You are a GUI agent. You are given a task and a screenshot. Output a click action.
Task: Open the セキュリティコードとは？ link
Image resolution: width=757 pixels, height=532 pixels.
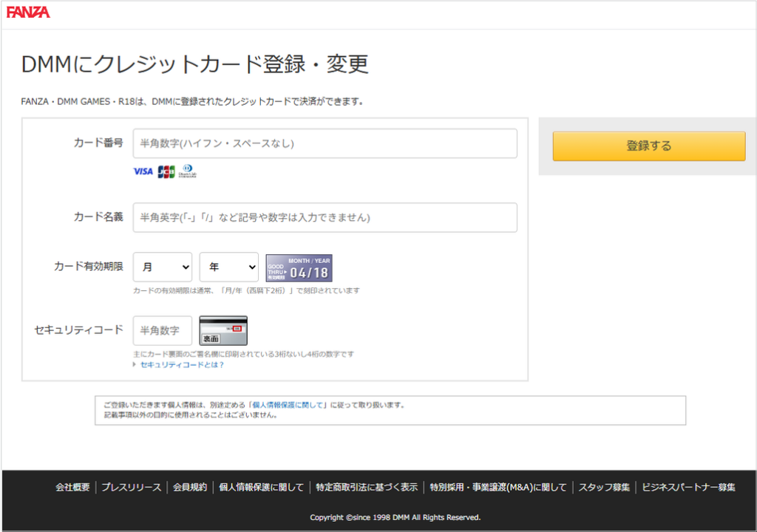coord(182,365)
